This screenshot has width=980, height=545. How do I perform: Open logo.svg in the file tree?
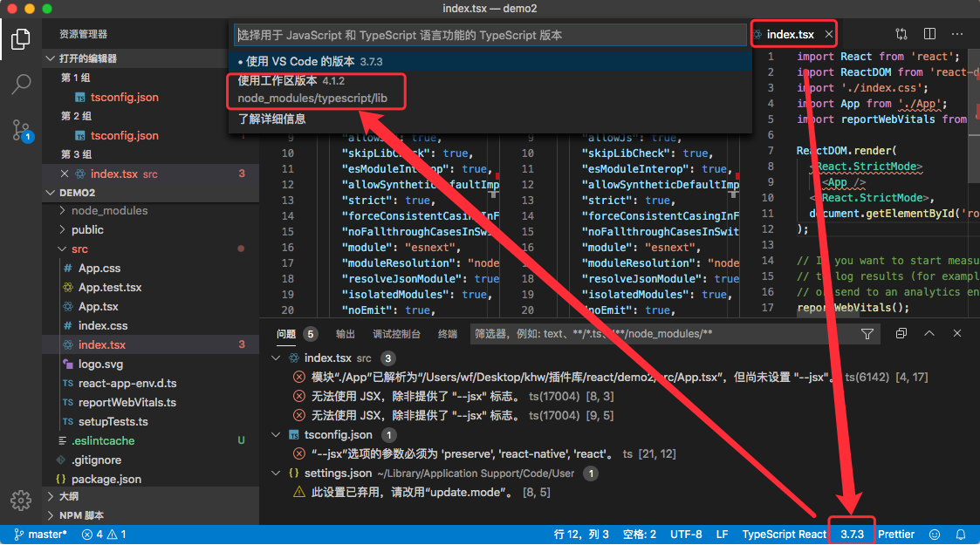click(100, 364)
